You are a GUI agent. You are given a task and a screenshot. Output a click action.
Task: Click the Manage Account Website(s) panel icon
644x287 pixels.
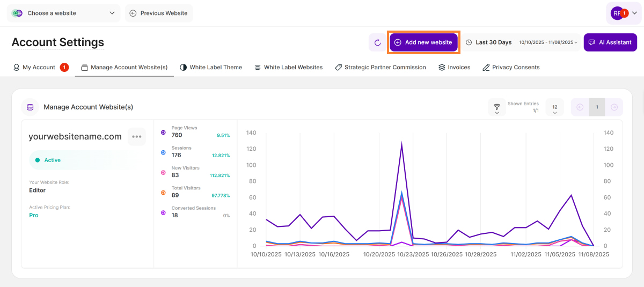coord(30,107)
